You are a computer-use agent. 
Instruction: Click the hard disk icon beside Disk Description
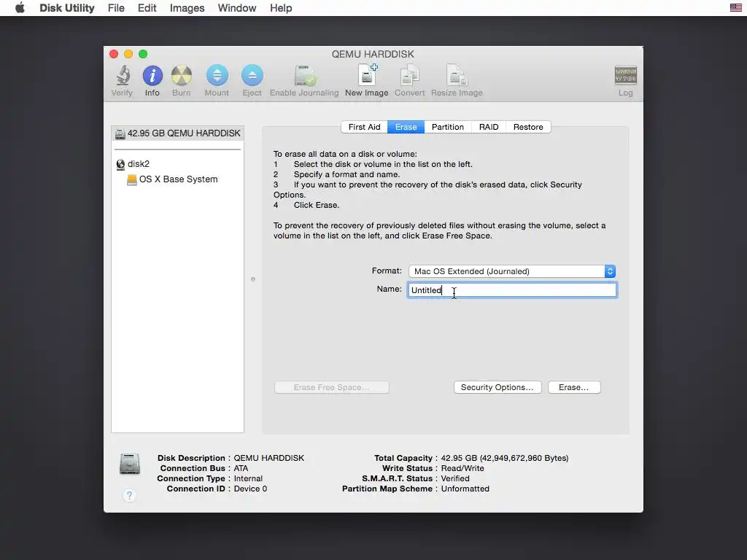pos(130,464)
